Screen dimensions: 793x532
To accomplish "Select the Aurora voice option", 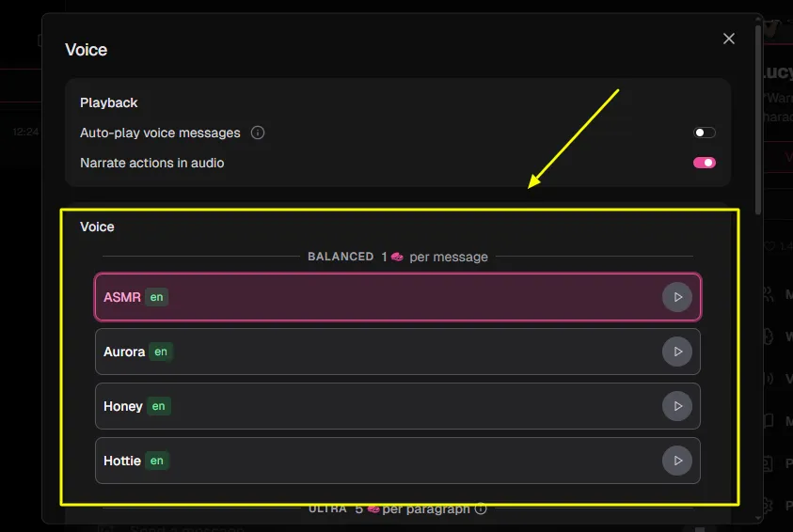I will point(398,352).
